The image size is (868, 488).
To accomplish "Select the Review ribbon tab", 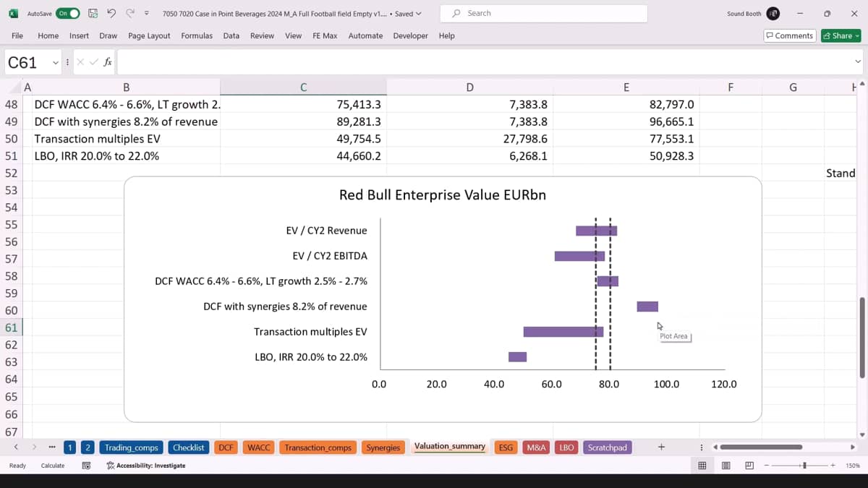I will click(x=262, y=35).
